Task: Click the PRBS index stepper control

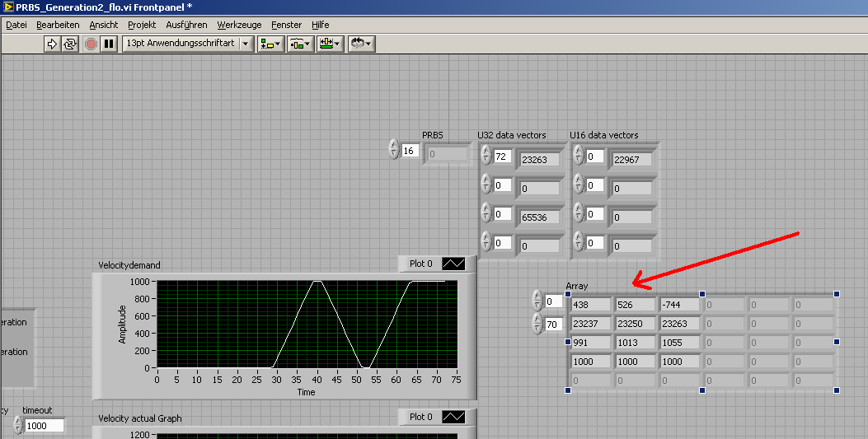Action: pyautogui.click(x=393, y=151)
